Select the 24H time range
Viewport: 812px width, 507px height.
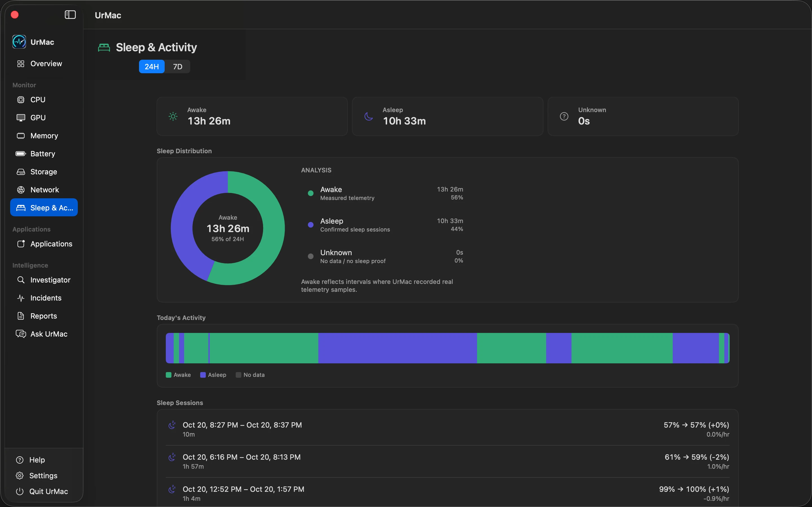click(x=152, y=67)
